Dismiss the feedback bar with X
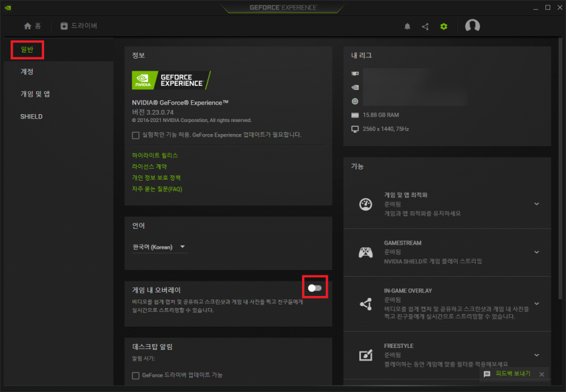The height and width of the screenshot is (392, 566). pos(542,374)
